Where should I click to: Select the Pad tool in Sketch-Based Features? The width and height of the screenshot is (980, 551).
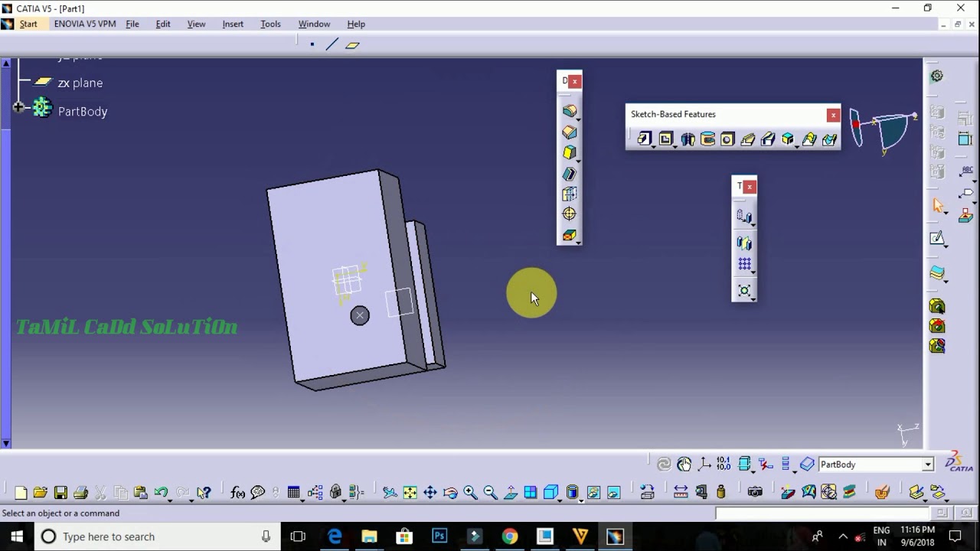click(x=644, y=139)
